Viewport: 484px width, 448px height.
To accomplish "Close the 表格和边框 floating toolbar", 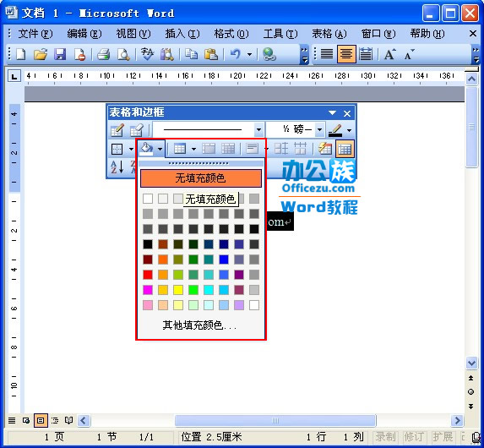I will [x=347, y=113].
